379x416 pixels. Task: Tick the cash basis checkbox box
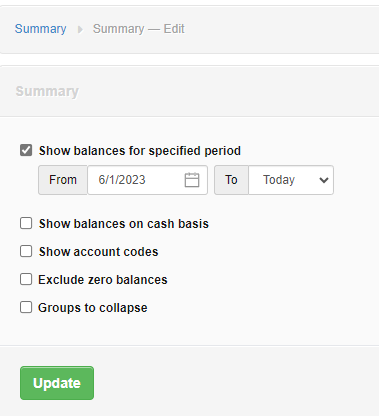[x=26, y=223]
